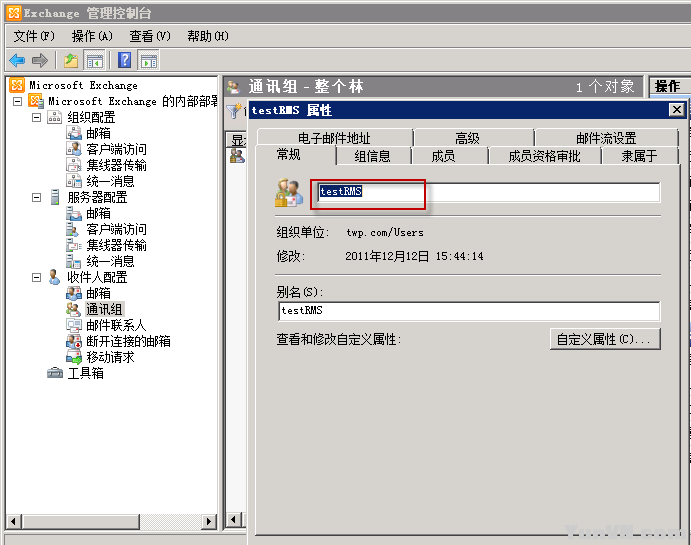The width and height of the screenshot is (691, 545).
Task: Click the Forward arrow toolbar icon
Action: (x=40, y=60)
